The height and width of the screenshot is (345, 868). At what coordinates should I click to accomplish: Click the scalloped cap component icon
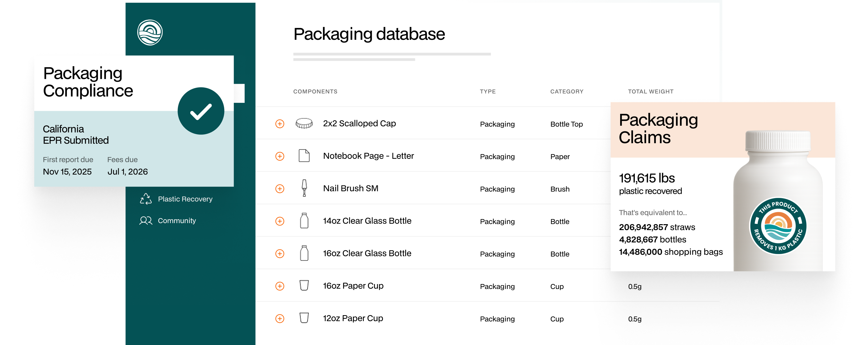click(304, 123)
